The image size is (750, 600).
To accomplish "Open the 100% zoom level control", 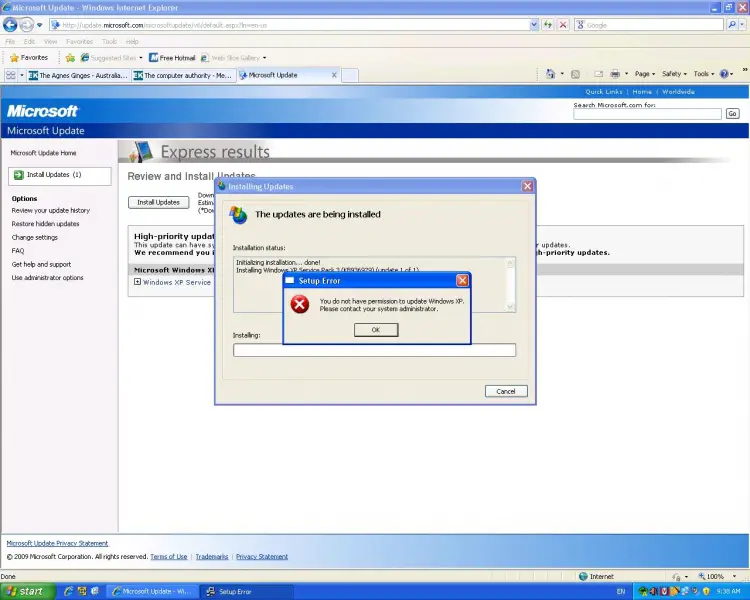I will 716,577.
